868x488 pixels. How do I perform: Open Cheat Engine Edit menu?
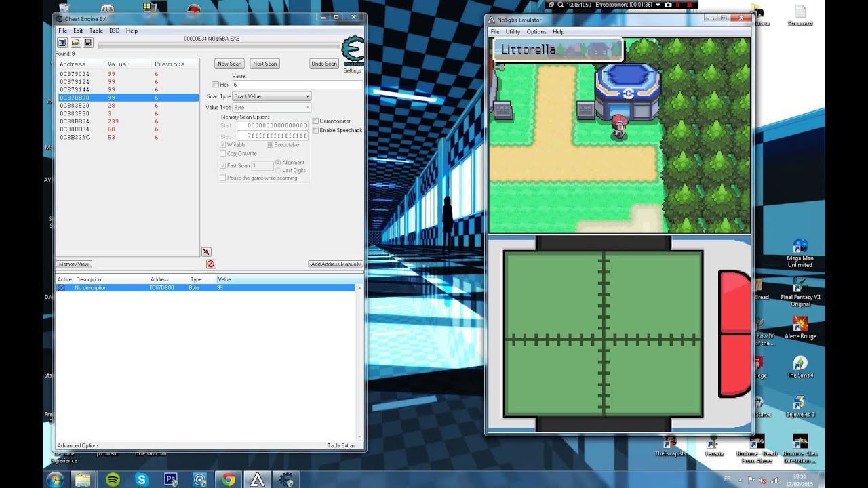click(78, 30)
